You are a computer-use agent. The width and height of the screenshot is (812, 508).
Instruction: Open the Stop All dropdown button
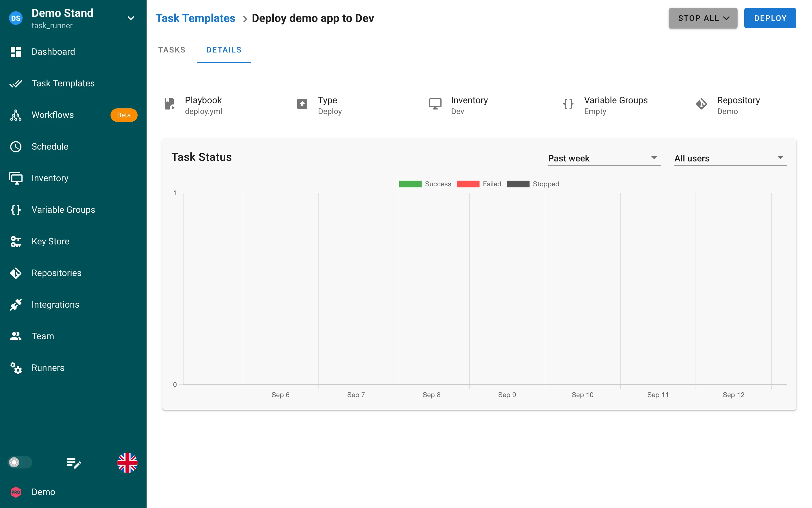point(703,18)
